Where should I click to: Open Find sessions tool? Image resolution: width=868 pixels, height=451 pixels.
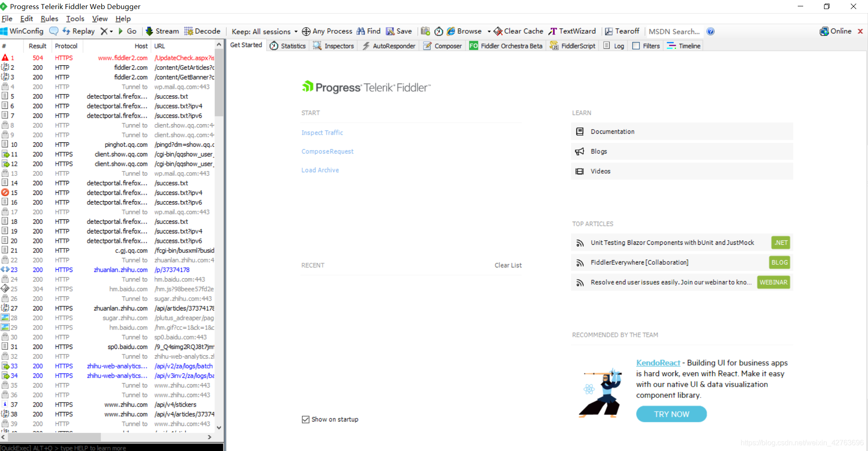click(369, 31)
